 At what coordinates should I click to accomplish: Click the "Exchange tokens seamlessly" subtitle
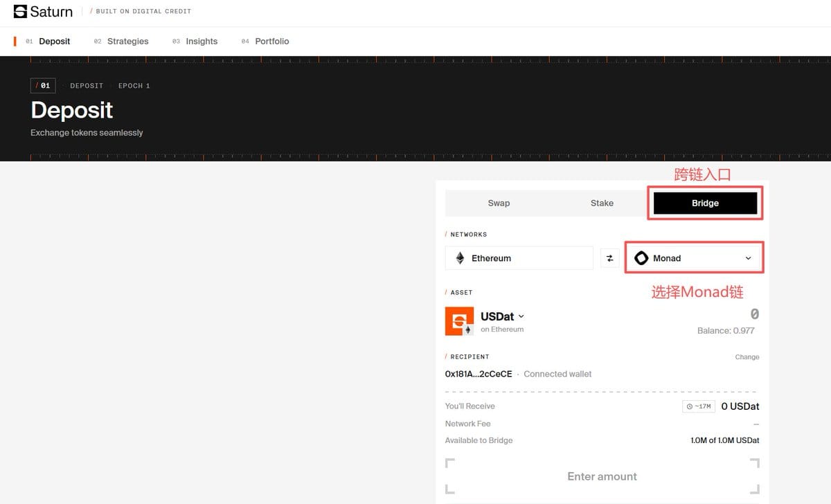click(87, 133)
